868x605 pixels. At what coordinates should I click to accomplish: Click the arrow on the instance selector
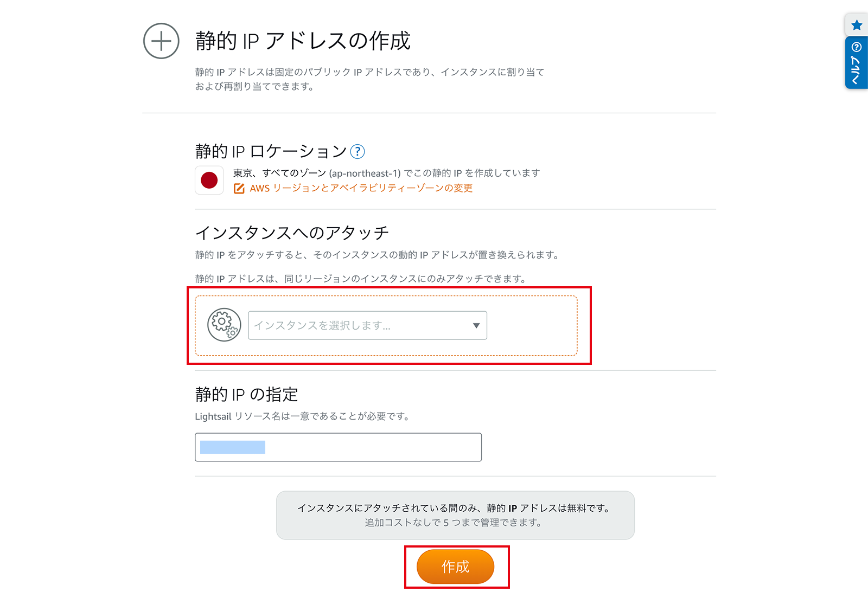click(476, 325)
